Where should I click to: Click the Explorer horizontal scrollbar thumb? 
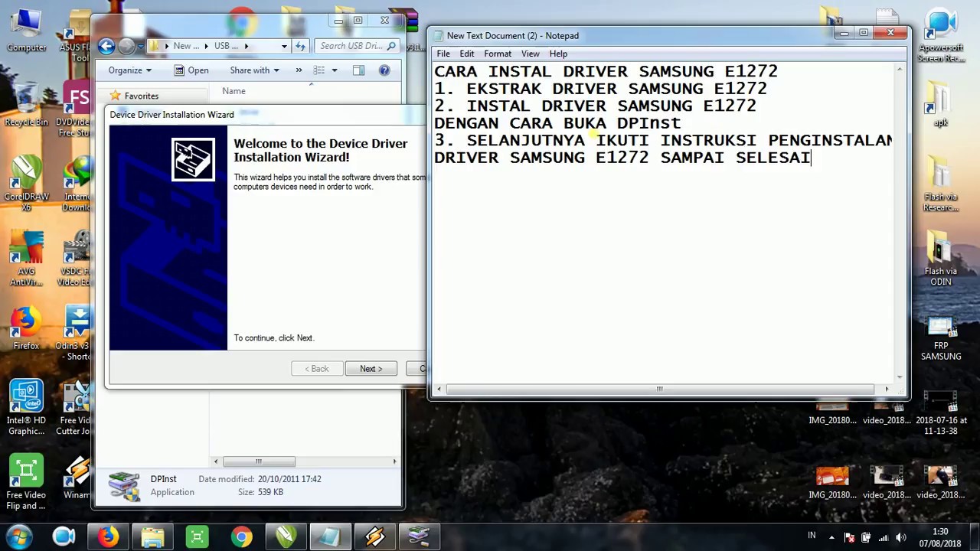pos(259,461)
